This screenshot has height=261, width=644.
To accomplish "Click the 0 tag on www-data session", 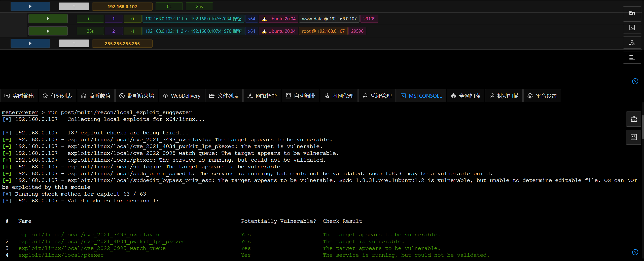I will pyautogui.click(x=132, y=19).
